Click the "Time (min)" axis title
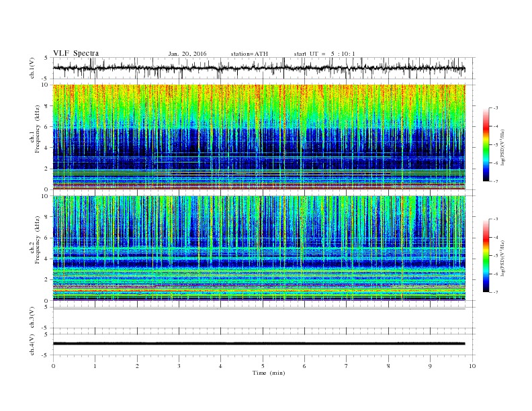 tap(269, 373)
